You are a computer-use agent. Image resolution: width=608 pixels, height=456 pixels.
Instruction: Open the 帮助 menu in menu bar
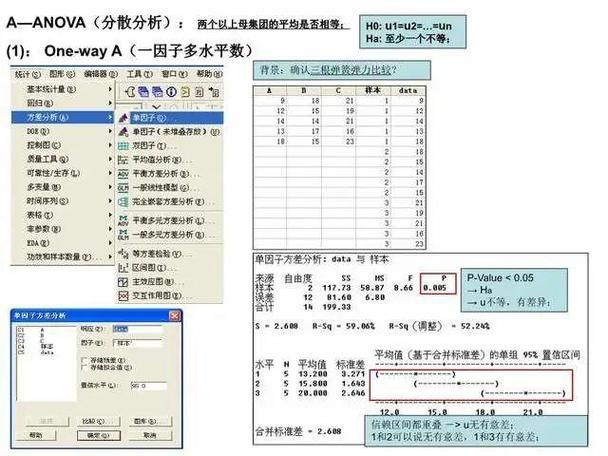209,74
